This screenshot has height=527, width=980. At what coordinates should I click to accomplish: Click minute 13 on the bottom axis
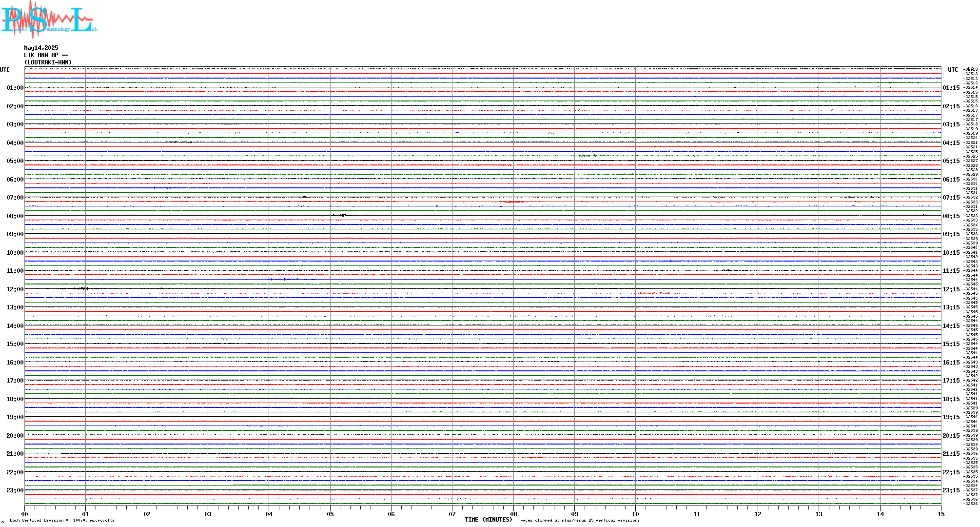[x=819, y=514]
